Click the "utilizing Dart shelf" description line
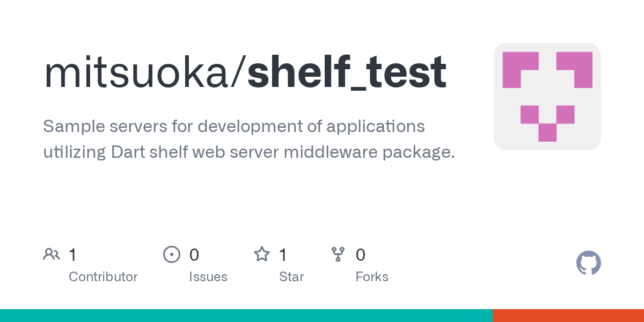The image size is (644, 322). pyautogui.click(x=248, y=152)
